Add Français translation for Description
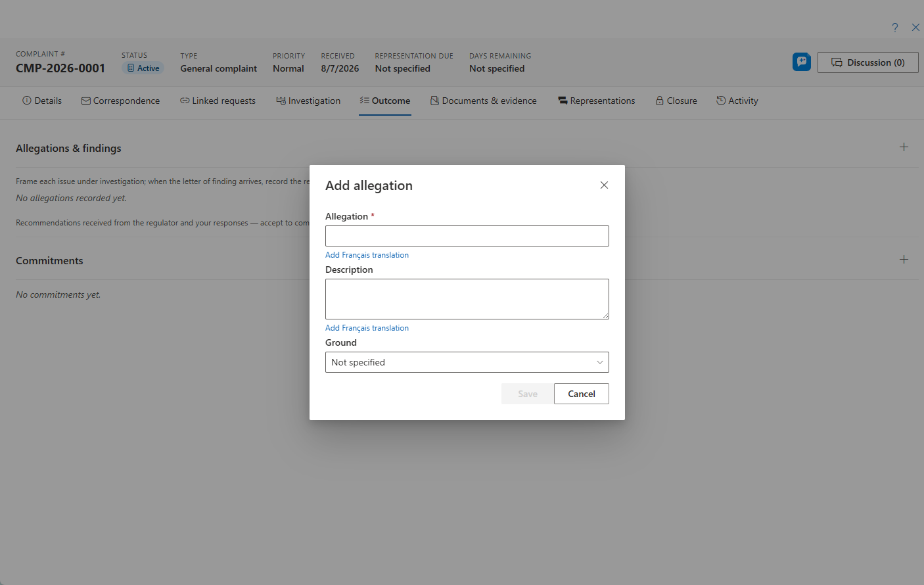The height and width of the screenshot is (585, 924). (x=367, y=328)
